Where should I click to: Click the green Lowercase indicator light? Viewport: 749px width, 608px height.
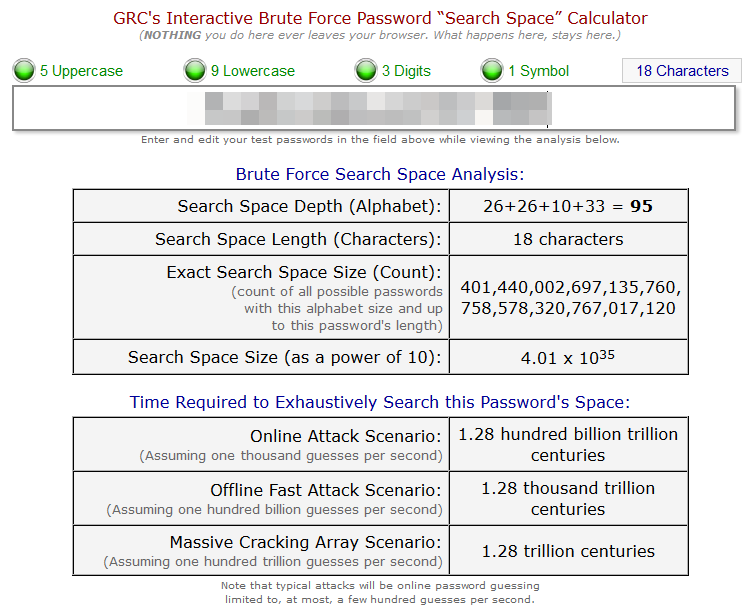(x=195, y=71)
